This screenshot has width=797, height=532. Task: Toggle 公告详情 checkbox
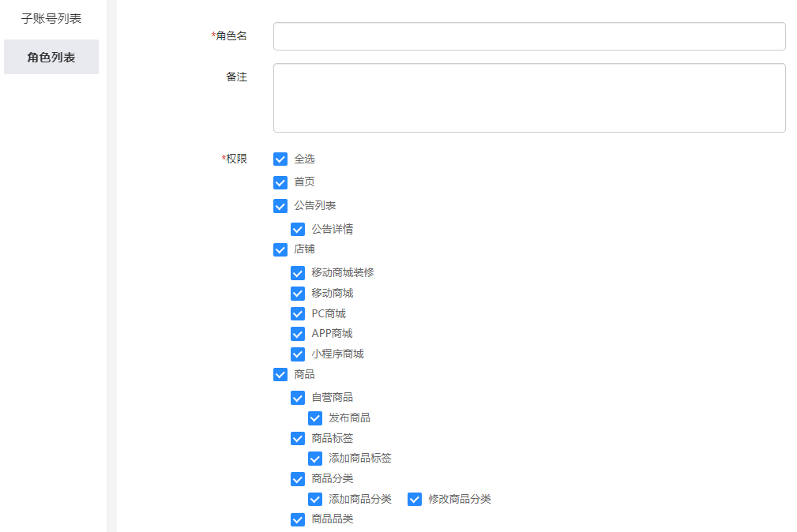tap(298, 230)
